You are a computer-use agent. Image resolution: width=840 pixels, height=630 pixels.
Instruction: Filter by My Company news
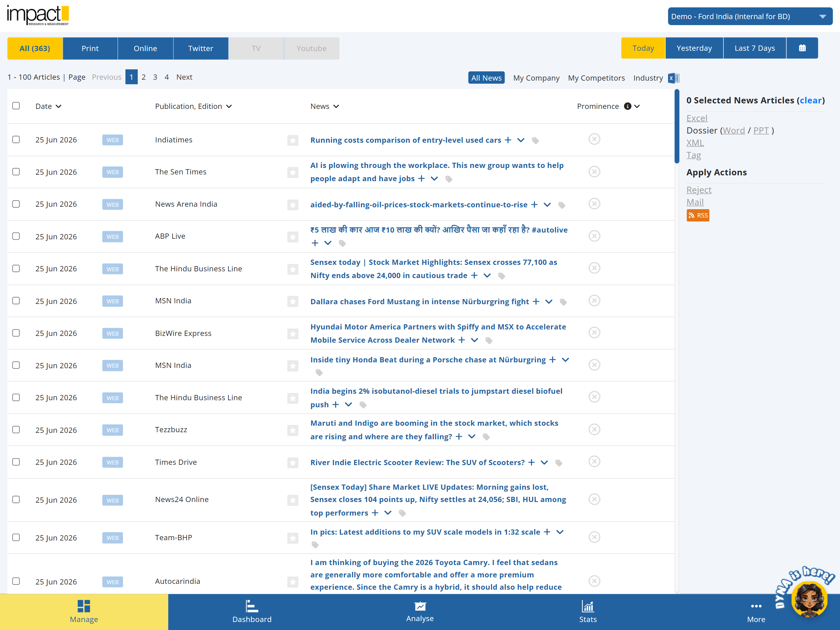pyautogui.click(x=536, y=78)
